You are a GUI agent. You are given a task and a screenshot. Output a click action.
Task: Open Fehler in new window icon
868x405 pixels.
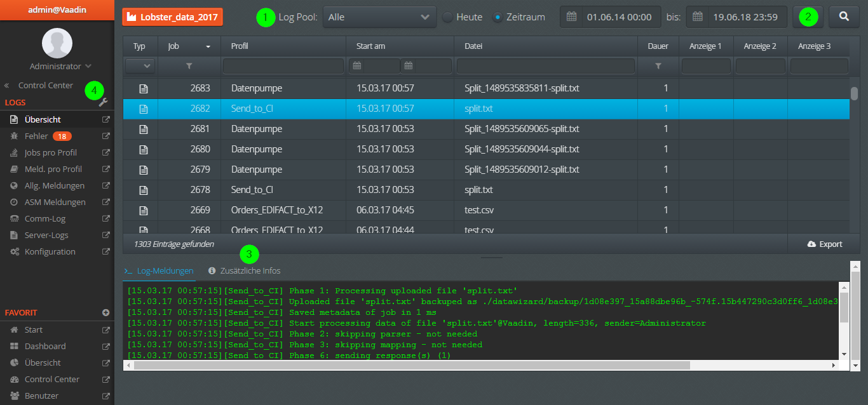(x=105, y=136)
